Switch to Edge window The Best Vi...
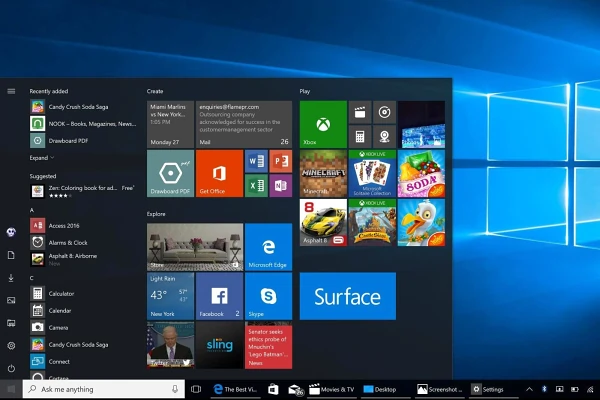Screen dimensions: 600x400 (235, 389)
